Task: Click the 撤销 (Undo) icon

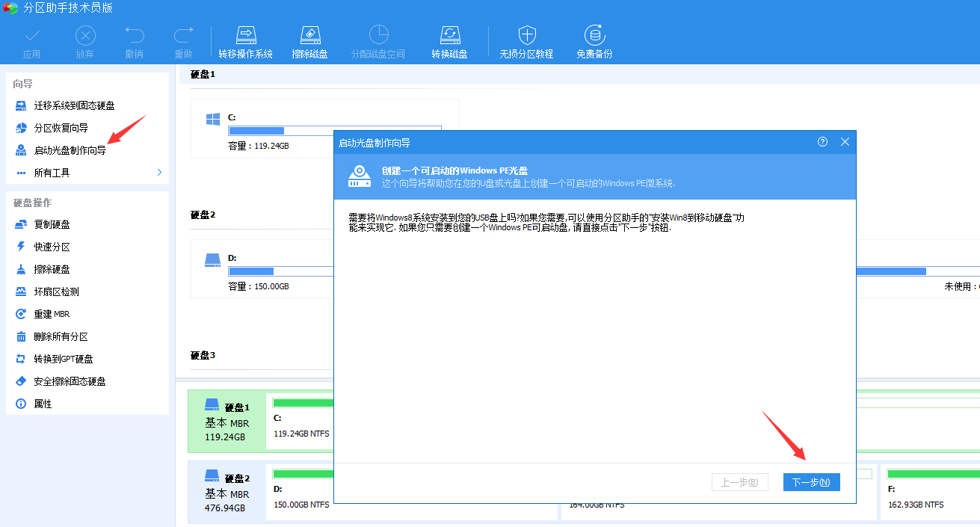Action: pyautogui.click(x=134, y=41)
